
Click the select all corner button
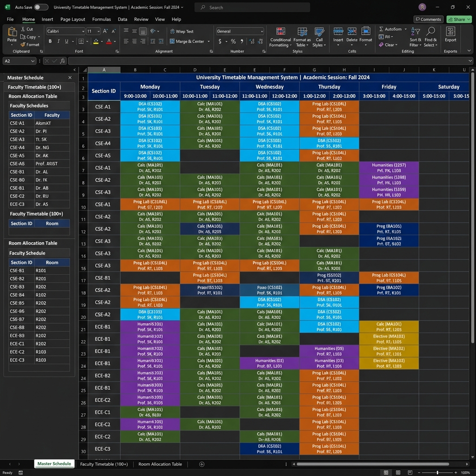click(x=83, y=70)
